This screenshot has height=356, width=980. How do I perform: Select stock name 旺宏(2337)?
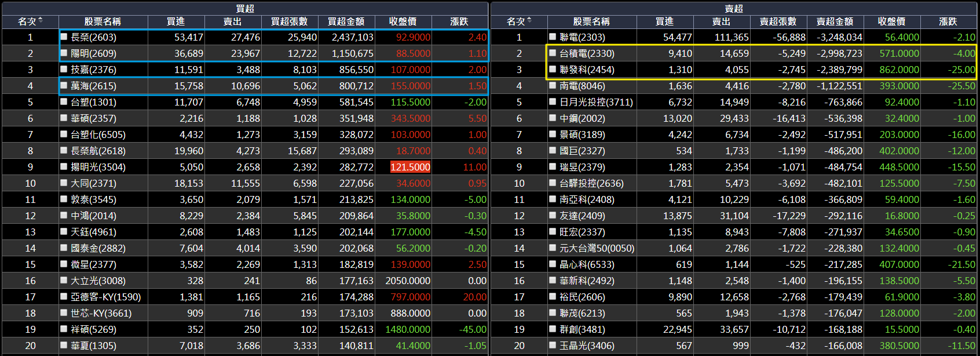pyautogui.click(x=582, y=232)
